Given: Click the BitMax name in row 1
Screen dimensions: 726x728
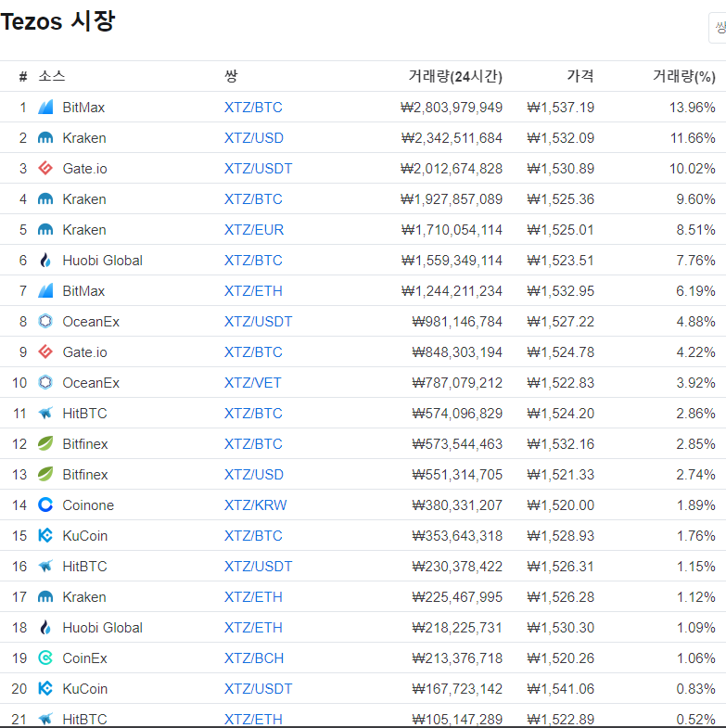Looking at the screenshot, I should 83,108.
